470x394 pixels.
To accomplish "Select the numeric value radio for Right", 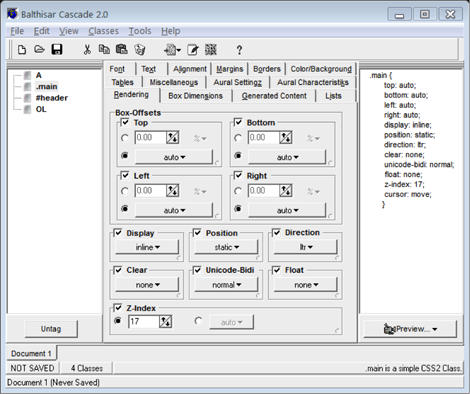I will (238, 191).
